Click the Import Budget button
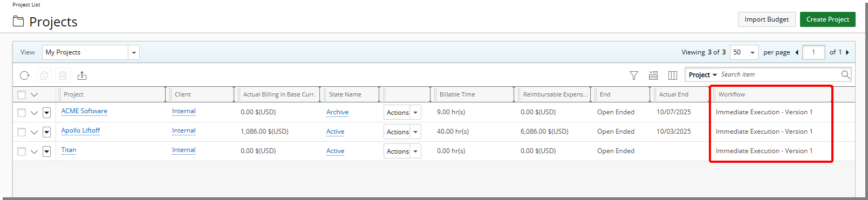868x200 pixels. pos(767,19)
